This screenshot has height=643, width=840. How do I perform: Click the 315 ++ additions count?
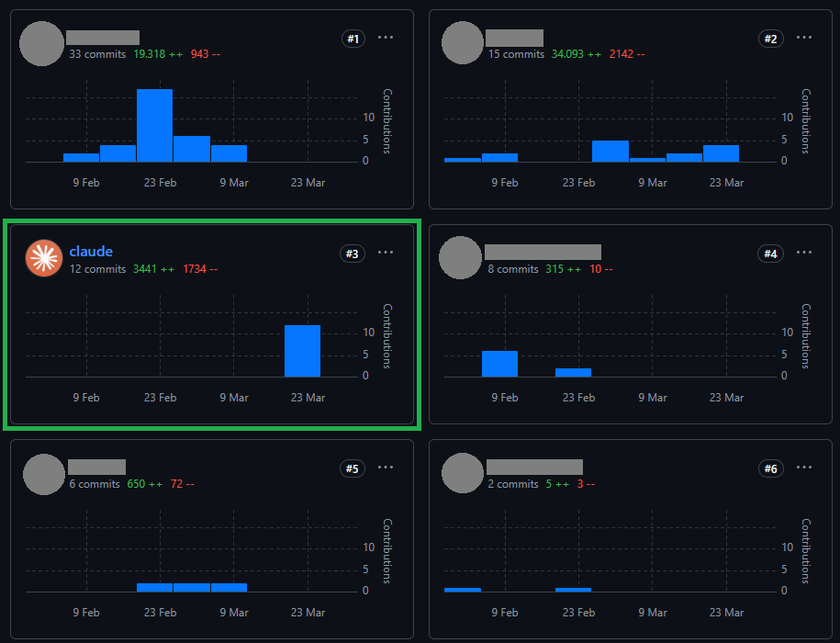point(564,269)
